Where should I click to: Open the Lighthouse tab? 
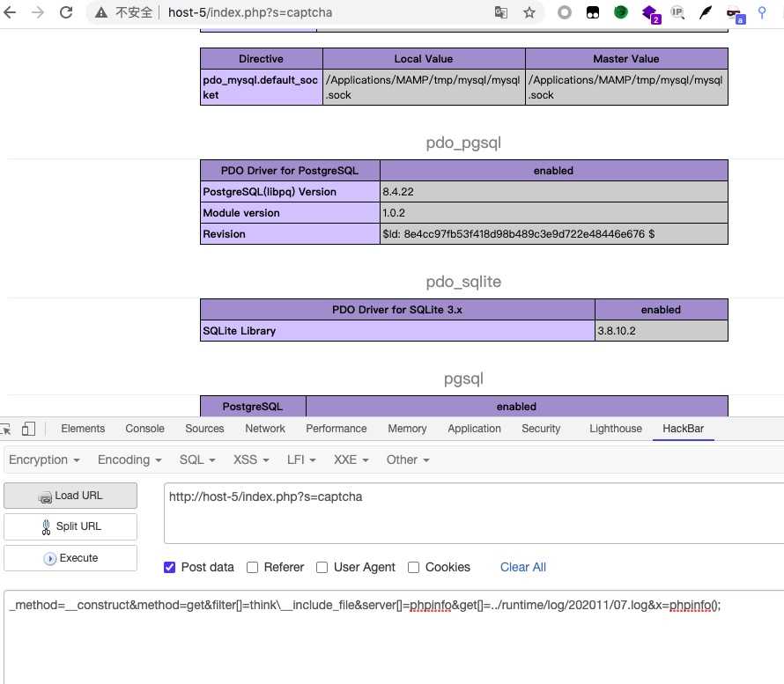(x=616, y=429)
